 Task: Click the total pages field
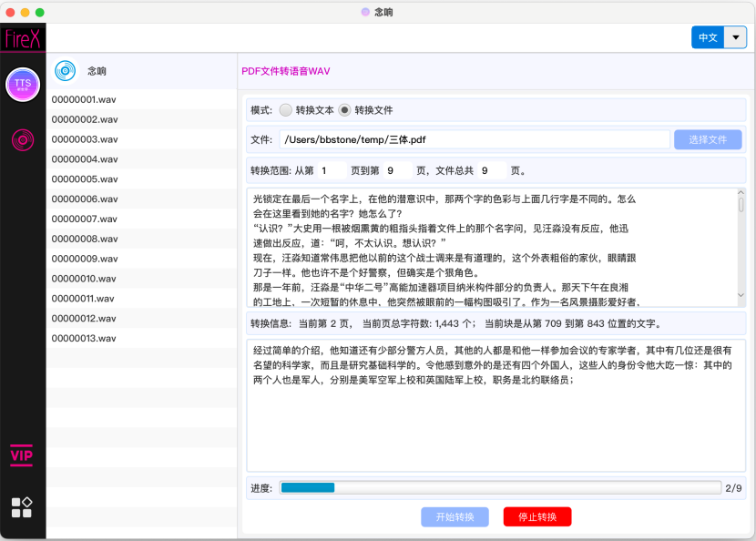(x=492, y=170)
